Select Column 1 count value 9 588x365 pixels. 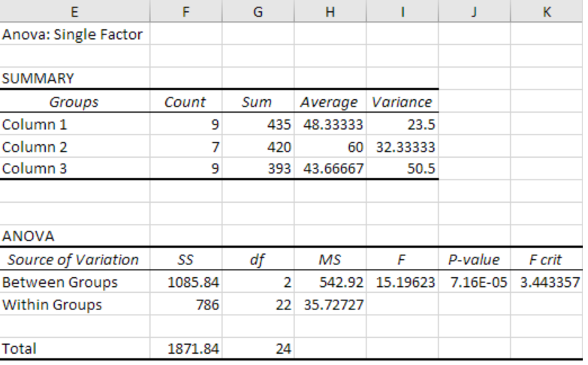(x=186, y=124)
